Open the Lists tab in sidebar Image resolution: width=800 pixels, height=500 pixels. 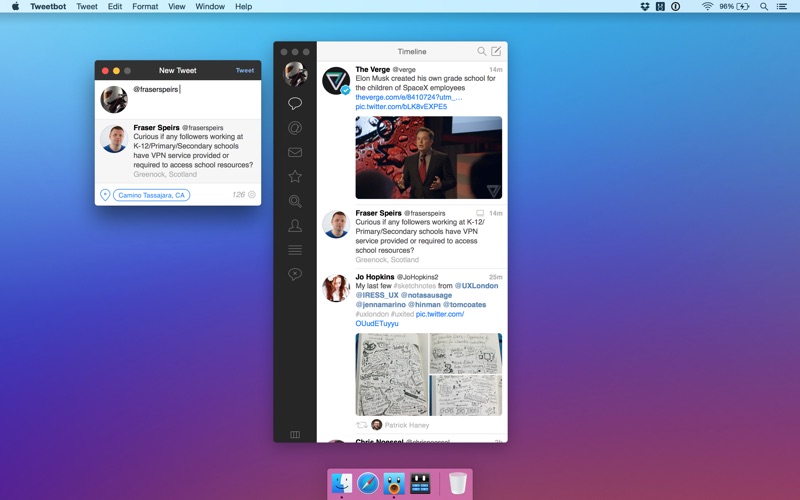(x=295, y=250)
